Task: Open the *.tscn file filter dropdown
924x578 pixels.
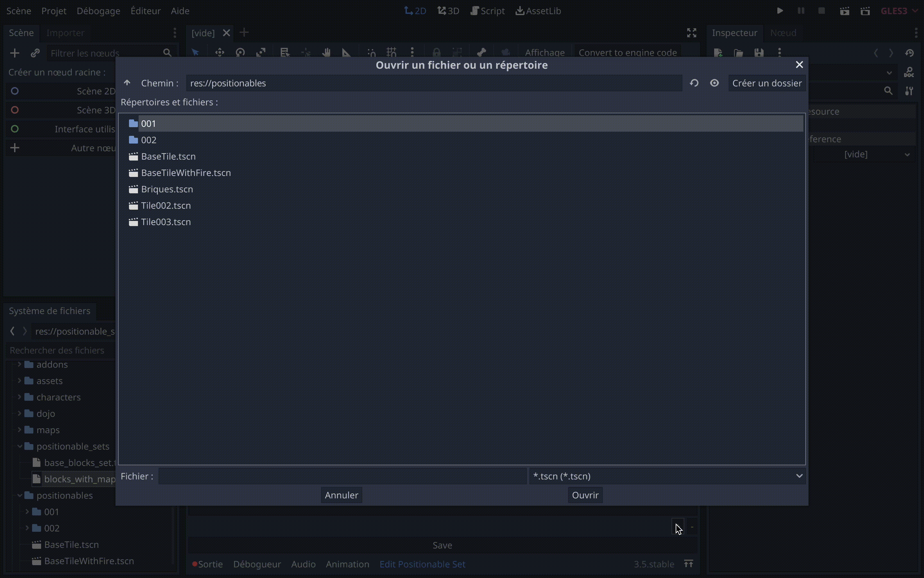Action: coord(667,476)
